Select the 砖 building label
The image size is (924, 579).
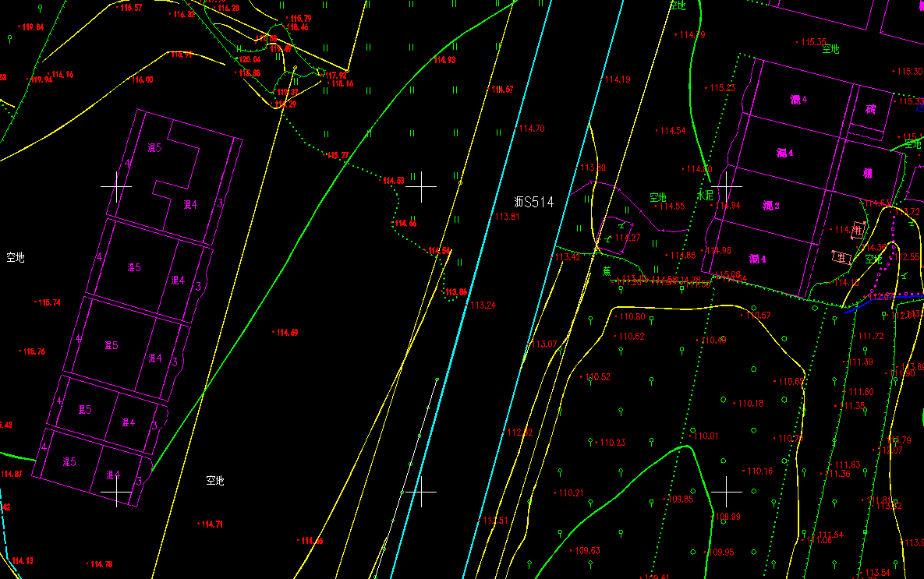[x=870, y=108]
